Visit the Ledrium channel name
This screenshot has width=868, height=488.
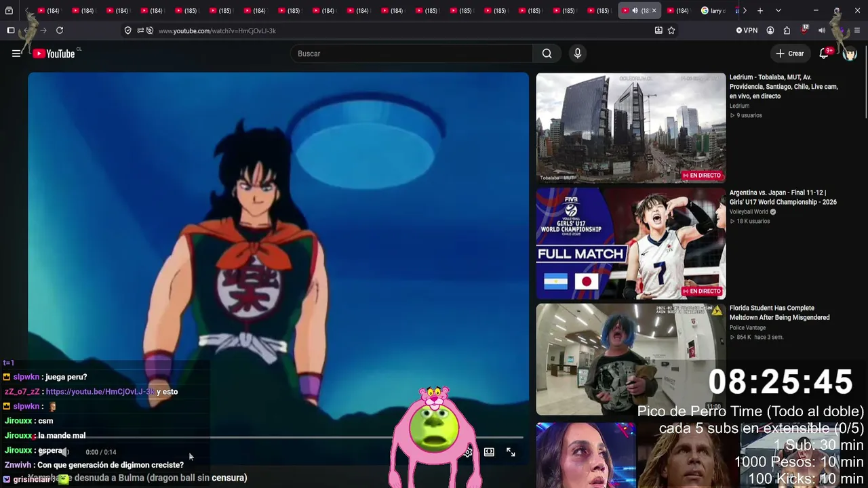click(739, 106)
